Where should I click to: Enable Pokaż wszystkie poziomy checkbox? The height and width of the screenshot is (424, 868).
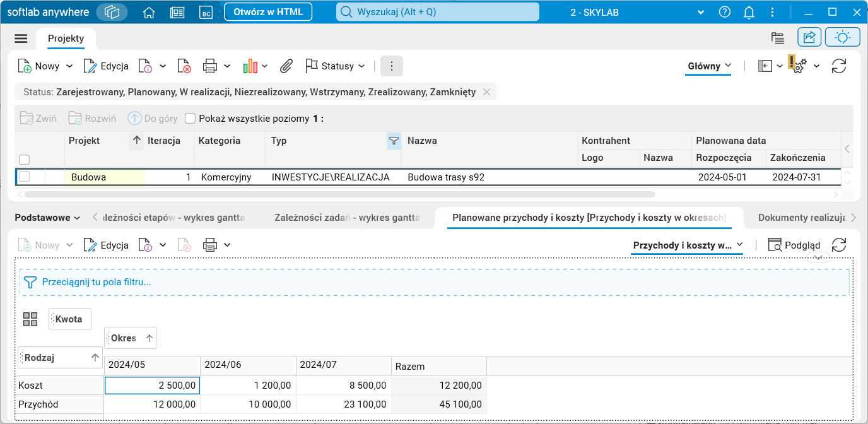(191, 118)
